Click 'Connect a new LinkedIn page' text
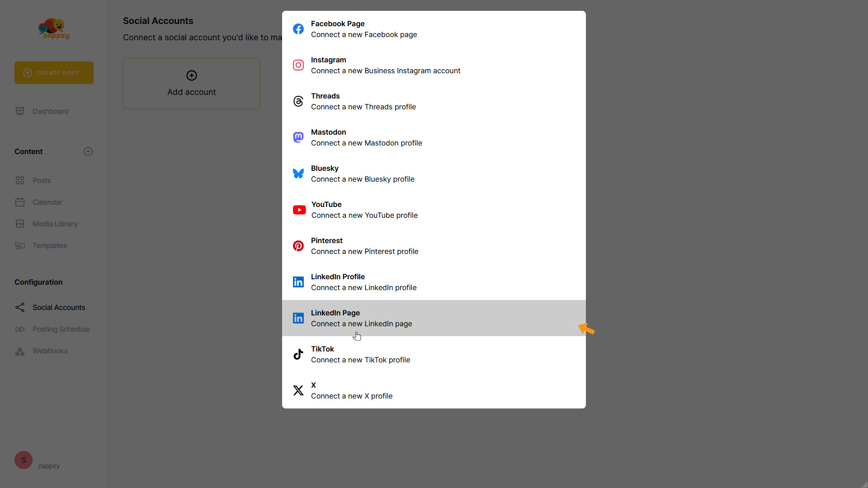The height and width of the screenshot is (488, 868). point(362,324)
